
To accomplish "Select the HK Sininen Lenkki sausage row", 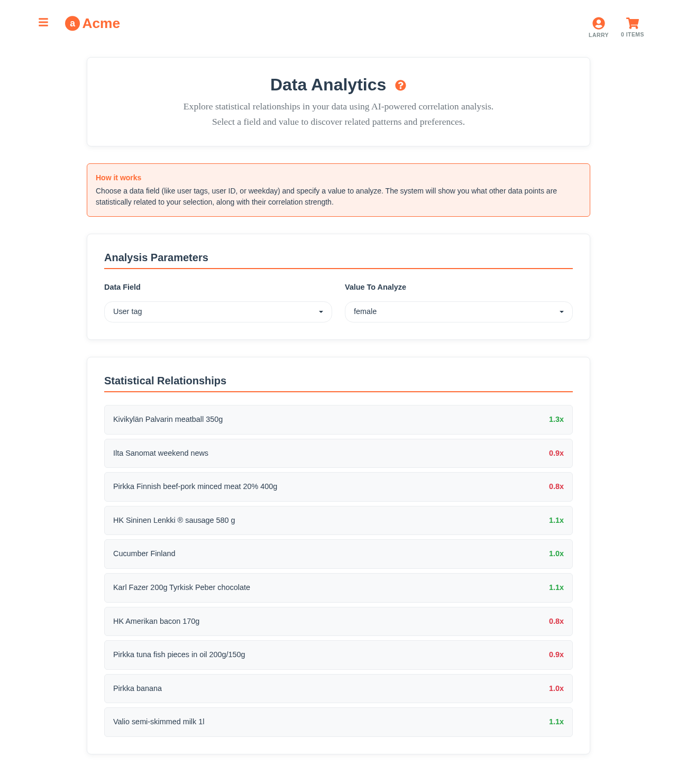I will (x=338, y=520).
